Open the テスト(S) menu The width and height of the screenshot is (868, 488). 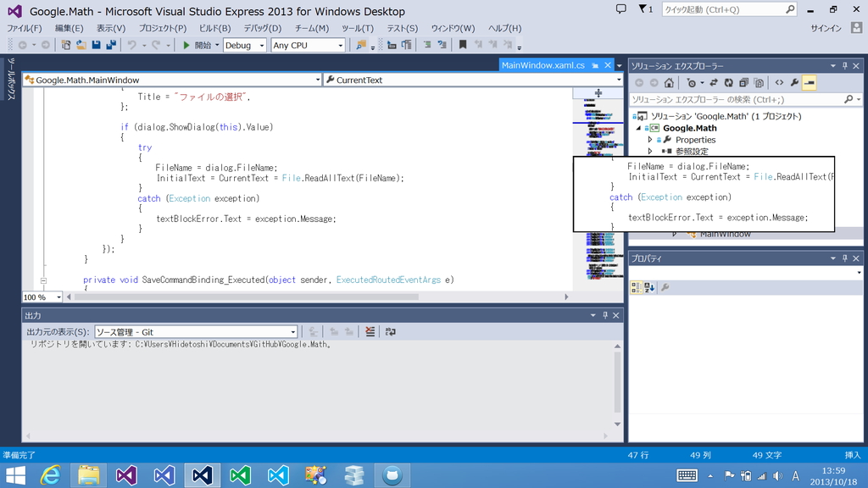click(x=403, y=28)
